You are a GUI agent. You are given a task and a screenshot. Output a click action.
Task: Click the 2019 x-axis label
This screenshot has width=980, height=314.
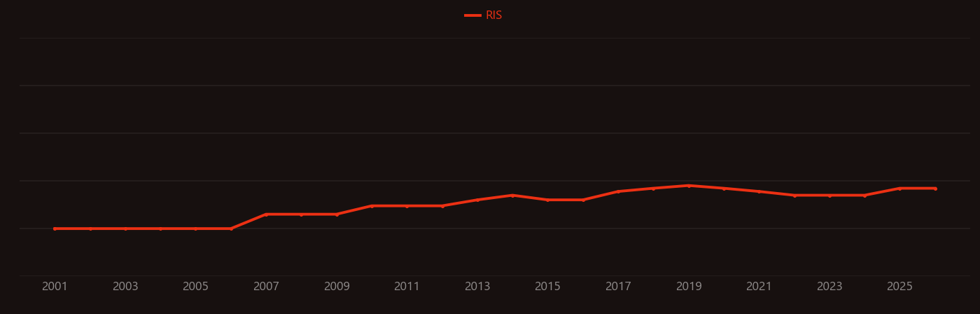[x=689, y=287]
